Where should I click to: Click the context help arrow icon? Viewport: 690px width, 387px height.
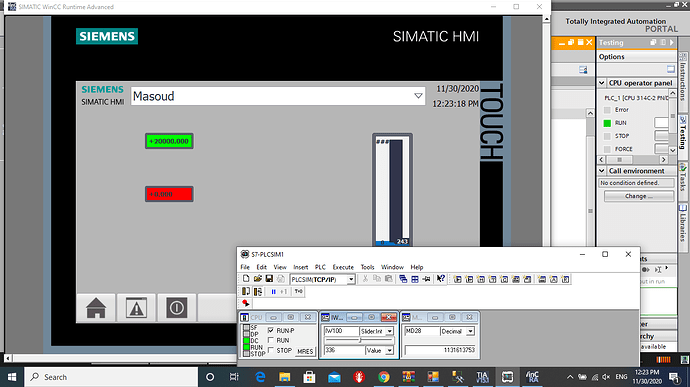[440, 279]
